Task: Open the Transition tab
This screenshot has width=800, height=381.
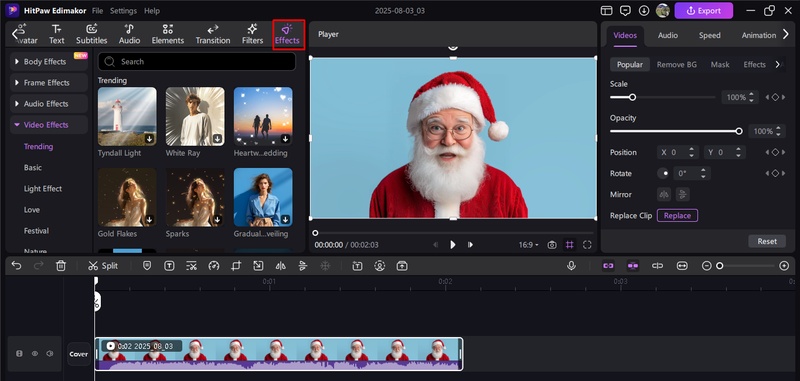Action: point(213,34)
